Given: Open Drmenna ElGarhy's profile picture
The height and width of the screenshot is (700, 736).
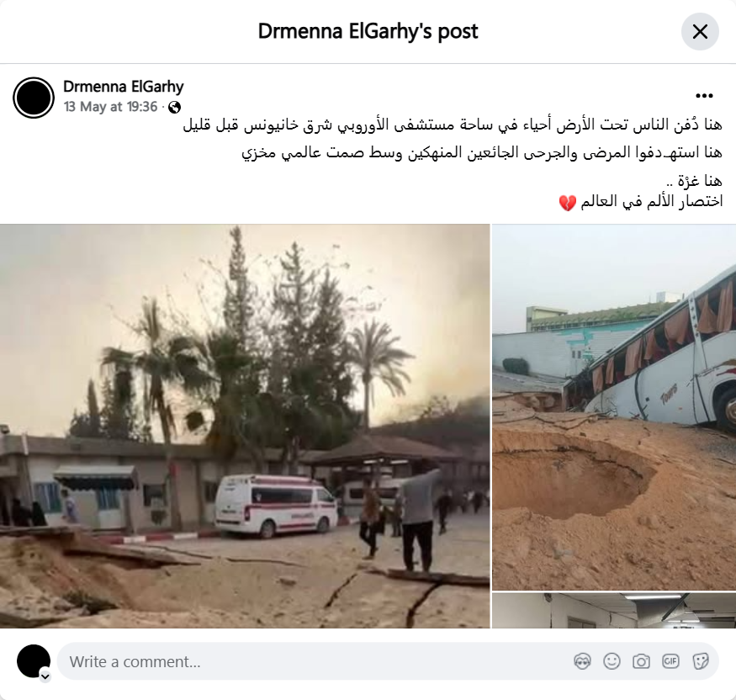Looking at the screenshot, I should click(34, 98).
